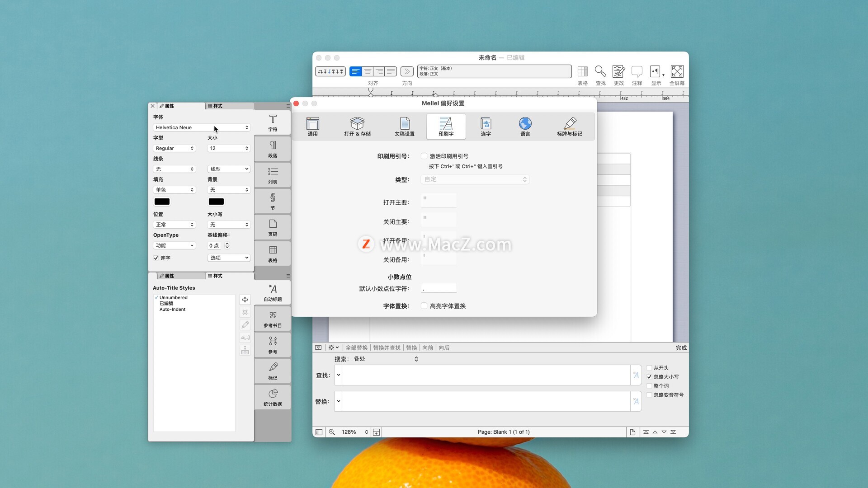Image resolution: width=868 pixels, height=488 pixels.
Task: Open the font size 12 dropdown
Action: tap(229, 148)
